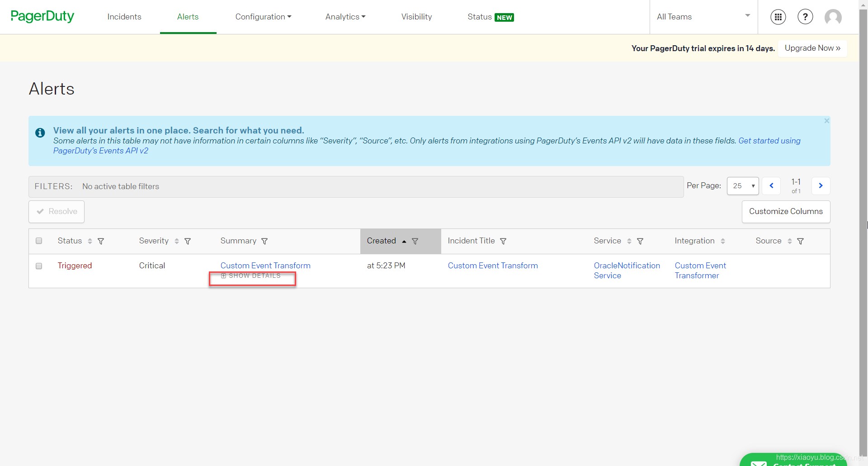Go to previous page of alerts
868x466 pixels.
click(x=771, y=185)
